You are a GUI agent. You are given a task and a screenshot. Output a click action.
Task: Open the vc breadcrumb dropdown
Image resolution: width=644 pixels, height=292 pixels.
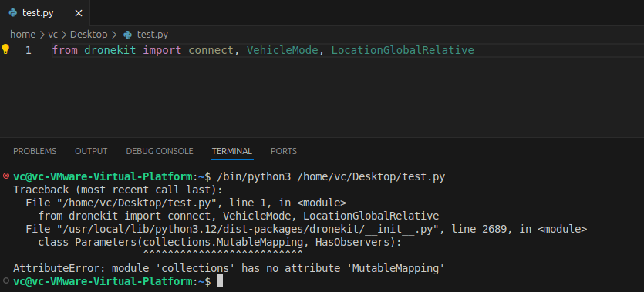coord(52,35)
